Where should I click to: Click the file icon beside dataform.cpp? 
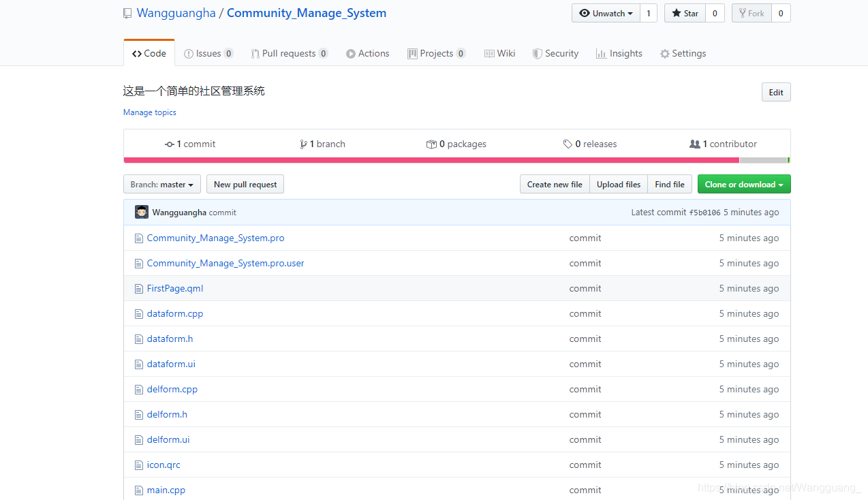click(x=139, y=314)
